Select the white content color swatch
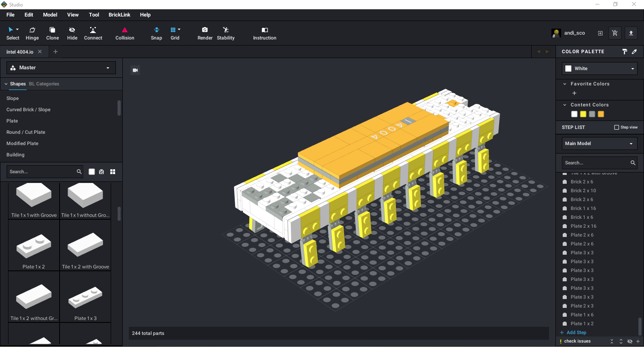 tap(574, 114)
